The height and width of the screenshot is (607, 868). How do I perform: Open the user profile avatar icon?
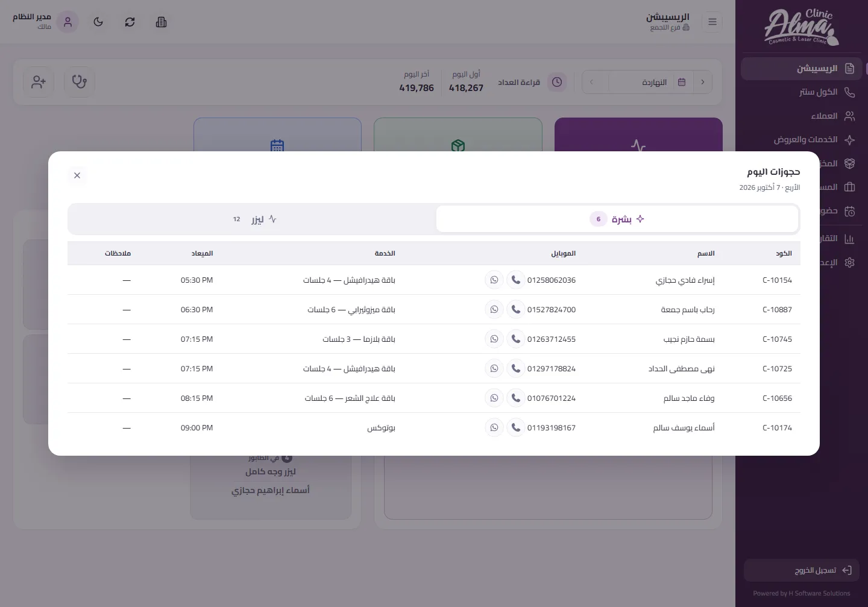pos(68,22)
